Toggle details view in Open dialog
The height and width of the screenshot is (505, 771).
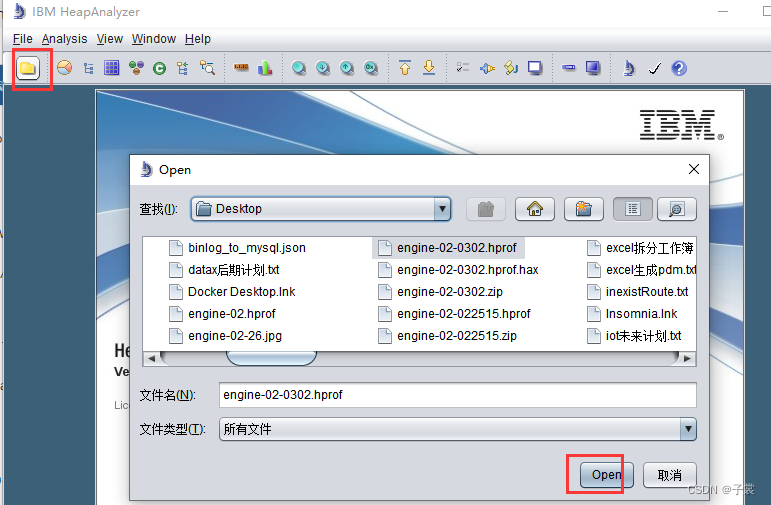click(677, 209)
